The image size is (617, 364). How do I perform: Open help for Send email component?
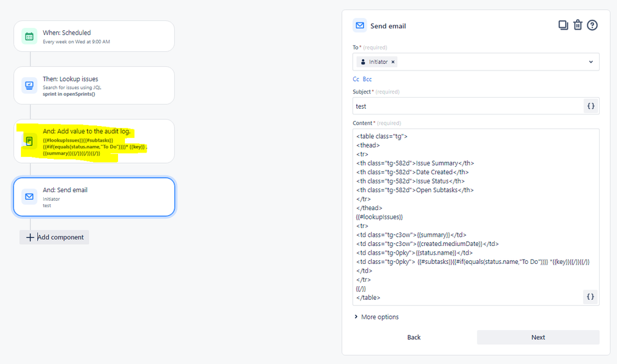coord(592,25)
